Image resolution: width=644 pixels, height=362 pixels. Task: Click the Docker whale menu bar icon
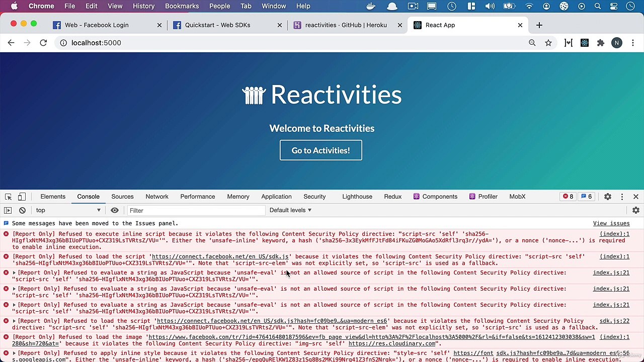pos(371,6)
